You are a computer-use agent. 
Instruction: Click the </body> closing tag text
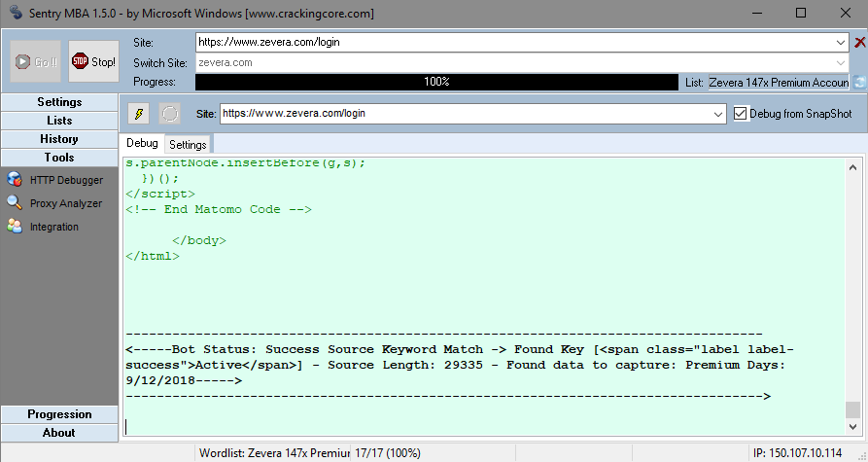coord(199,240)
